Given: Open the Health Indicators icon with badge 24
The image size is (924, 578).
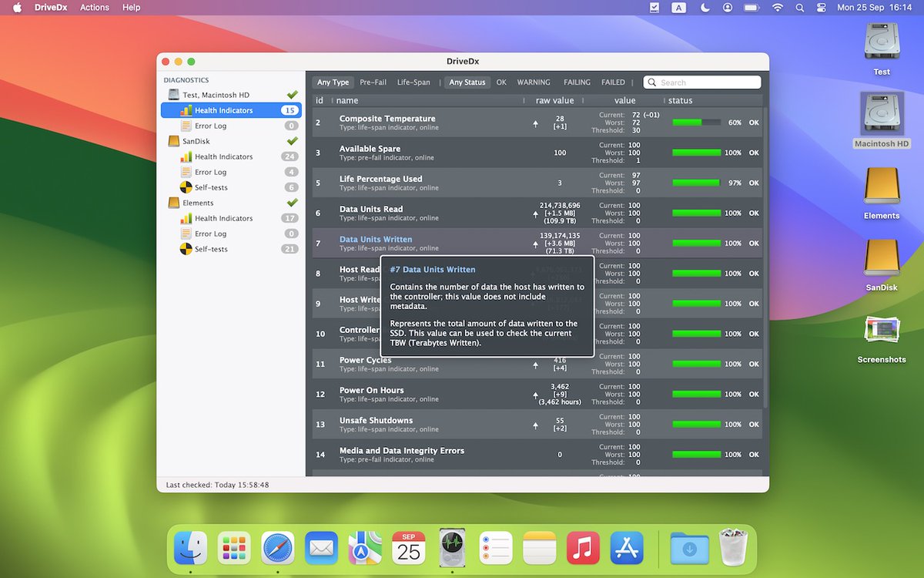Looking at the screenshot, I should coord(186,156).
